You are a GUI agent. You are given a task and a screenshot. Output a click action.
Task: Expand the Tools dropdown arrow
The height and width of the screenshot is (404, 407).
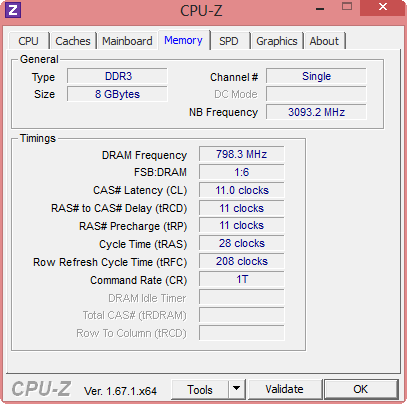pyautogui.click(x=237, y=389)
